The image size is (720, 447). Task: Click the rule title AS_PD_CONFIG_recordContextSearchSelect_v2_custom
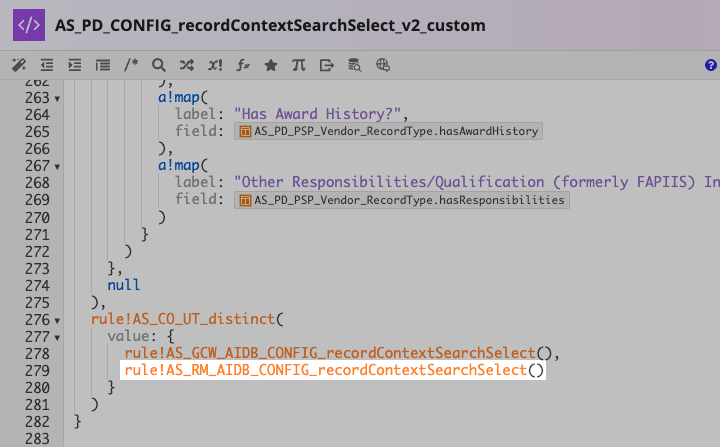click(270, 25)
